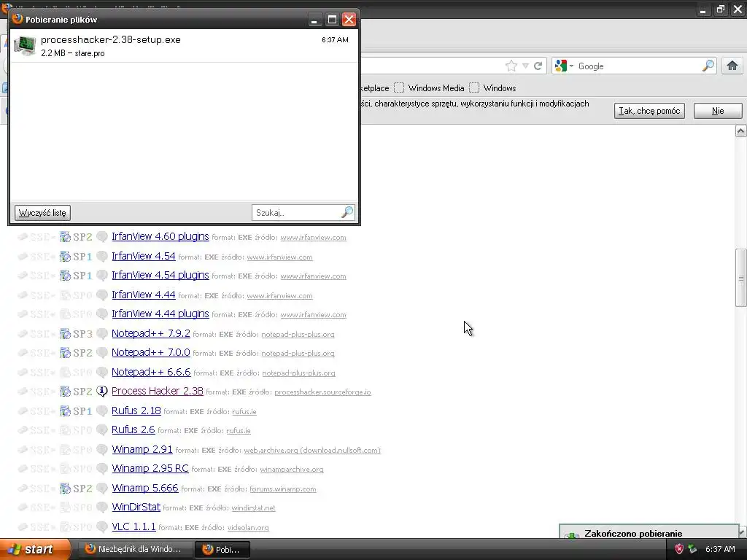This screenshot has height=560, width=747.
Task: Click the comment bubble beside Winamp 2.91
Action: 102,449
